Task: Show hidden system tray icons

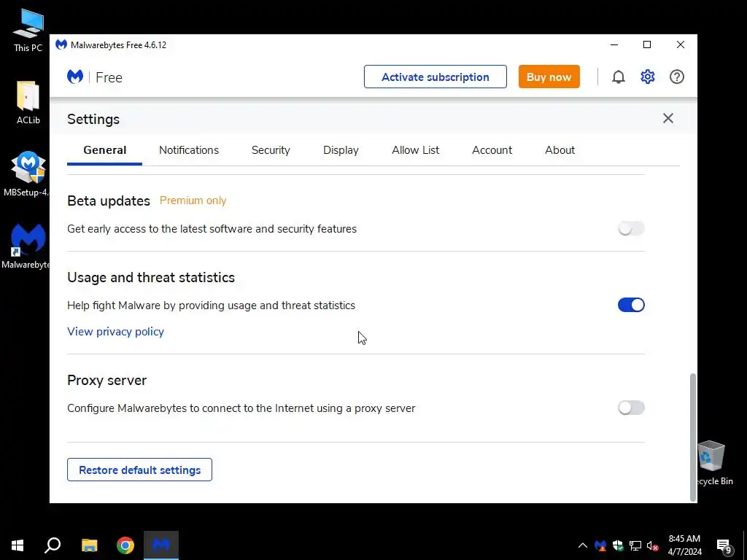Action: click(583, 545)
